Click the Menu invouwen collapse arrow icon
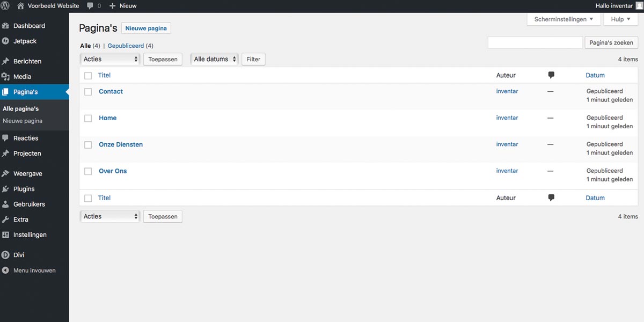The width and height of the screenshot is (644, 322). tap(5, 270)
